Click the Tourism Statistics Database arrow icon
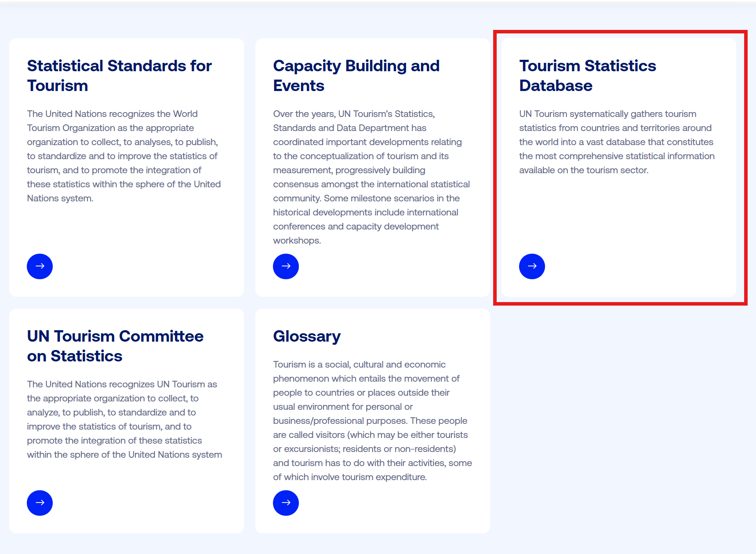 point(532,266)
